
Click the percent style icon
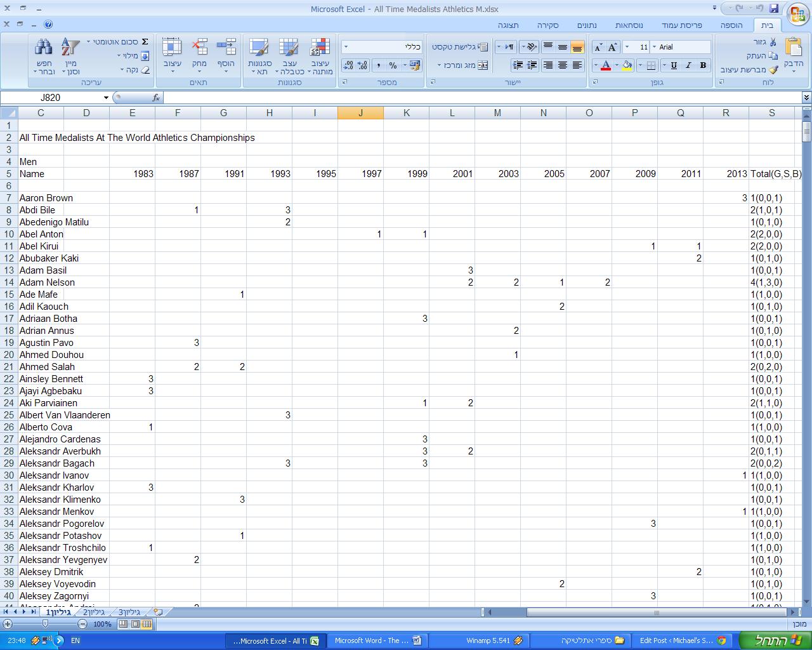coord(393,65)
